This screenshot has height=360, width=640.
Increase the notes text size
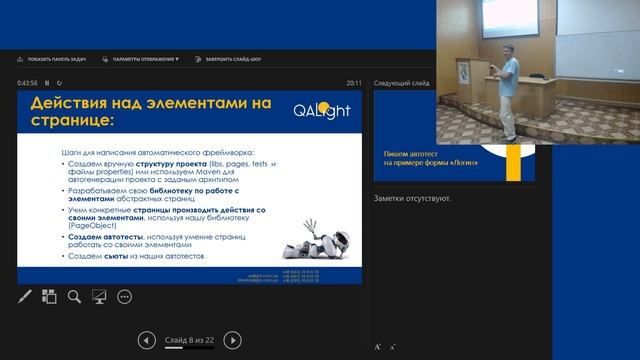click(x=378, y=347)
